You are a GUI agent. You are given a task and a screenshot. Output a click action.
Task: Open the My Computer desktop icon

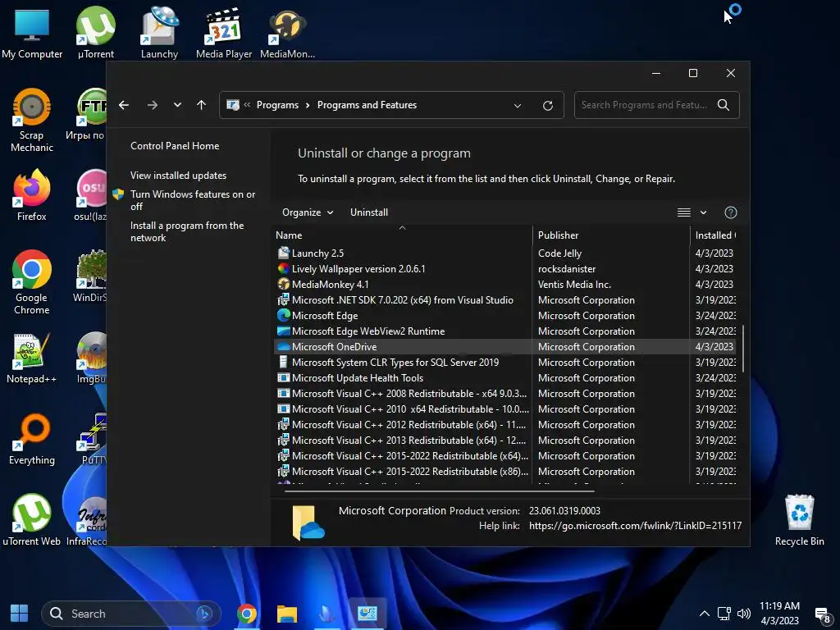click(32, 33)
